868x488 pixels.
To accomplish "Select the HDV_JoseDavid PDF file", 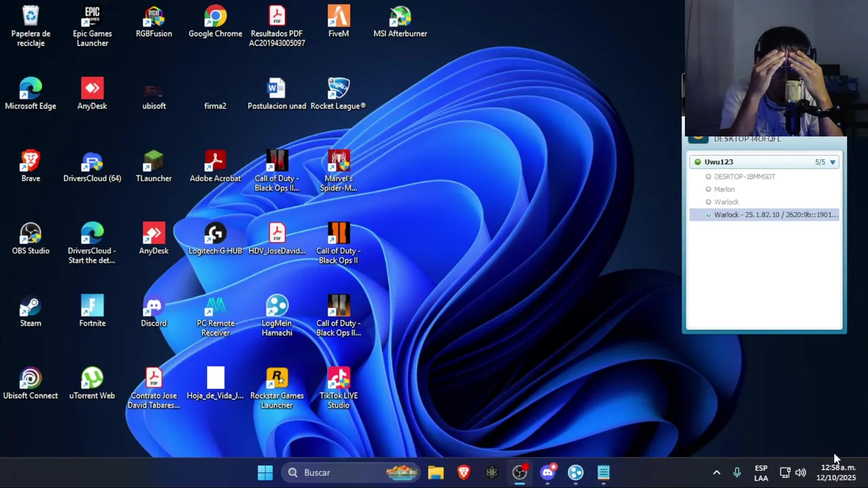I will tap(277, 239).
